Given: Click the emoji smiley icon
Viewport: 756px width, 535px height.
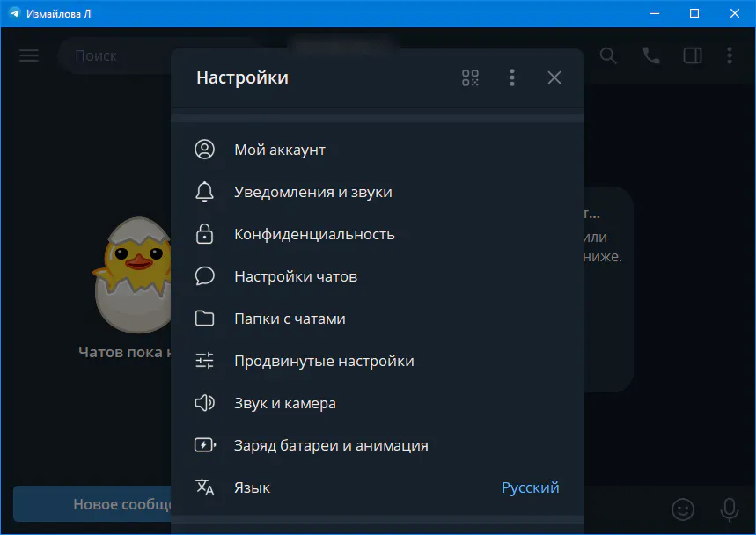Looking at the screenshot, I should point(682,509).
